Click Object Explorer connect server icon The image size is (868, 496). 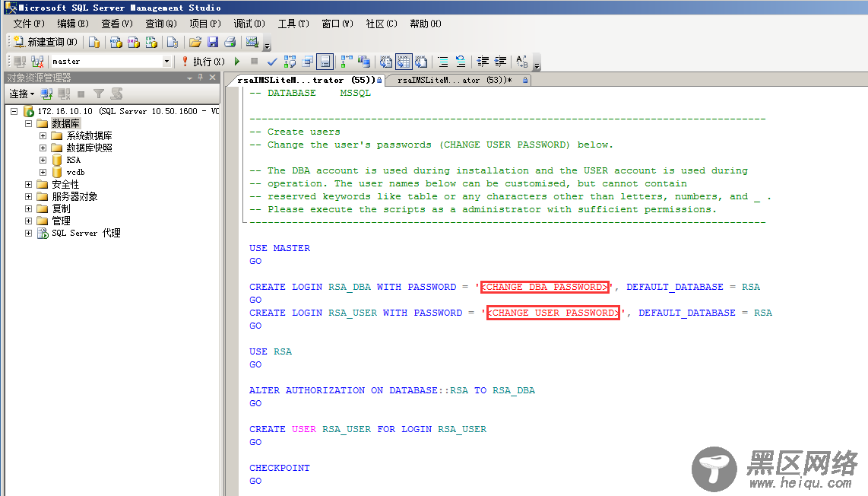pyautogui.click(x=46, y=94)
